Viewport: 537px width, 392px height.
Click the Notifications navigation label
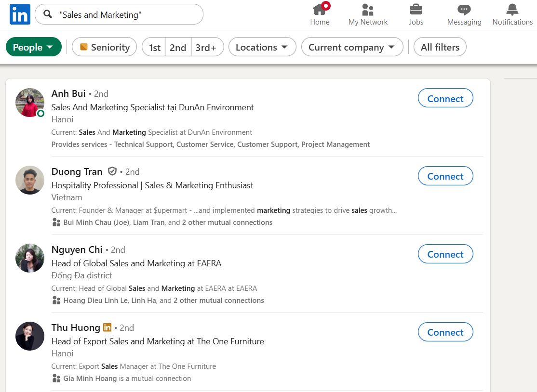point(512,22)
